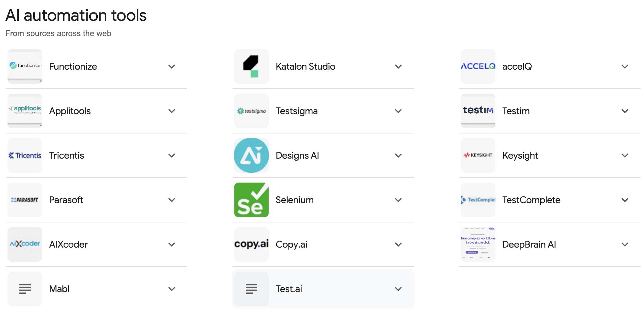Select the TestComplete name text

pyautogui.click(x=531, y=200)
